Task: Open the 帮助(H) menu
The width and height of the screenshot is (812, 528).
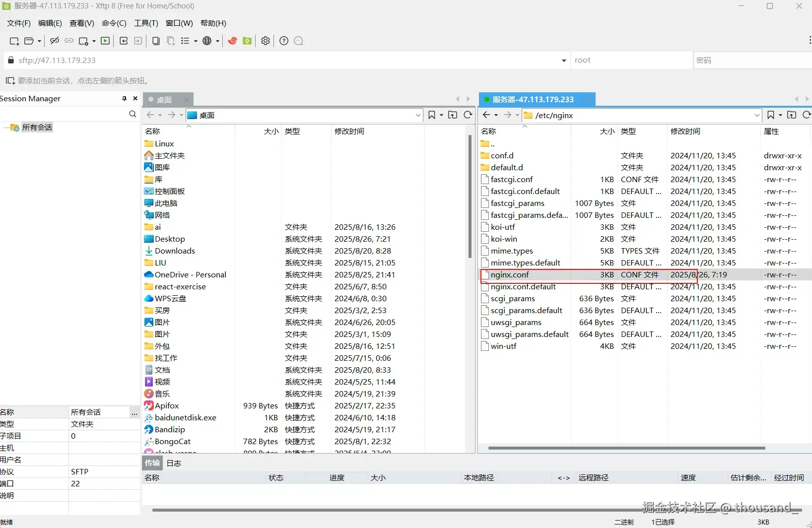Action: [213, 23]
